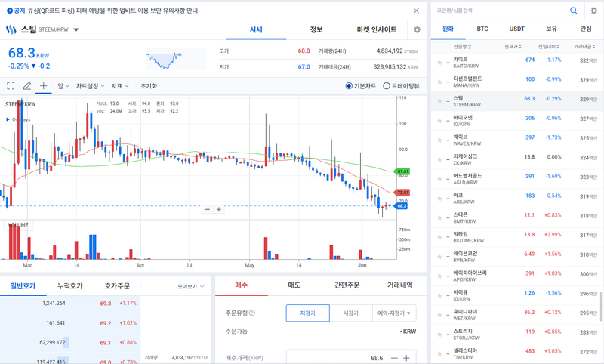Open the 차트설정 dropdown

[90, 86]
